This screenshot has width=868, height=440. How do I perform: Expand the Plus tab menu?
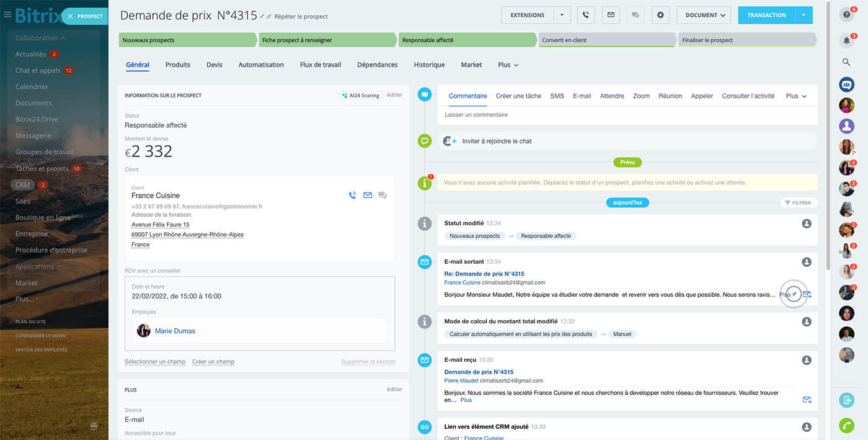[x=508, y=65]
